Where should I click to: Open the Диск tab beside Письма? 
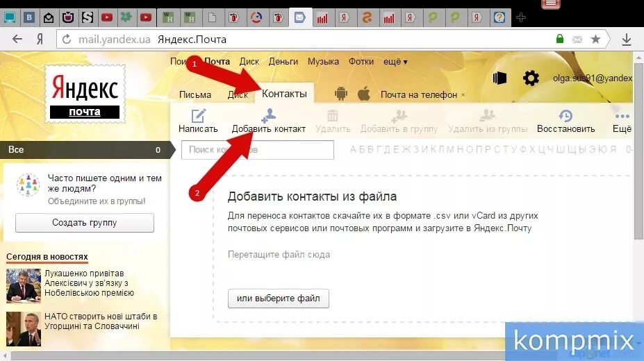point(238,94)
